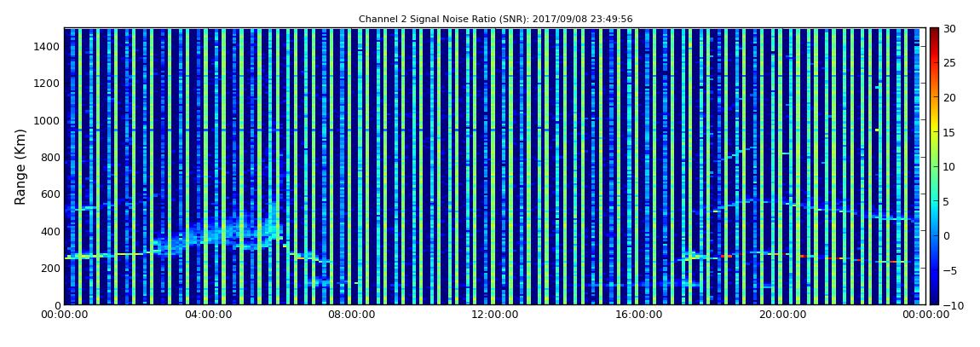Click the 200 range tick label
980x347 pixels.
50,268
